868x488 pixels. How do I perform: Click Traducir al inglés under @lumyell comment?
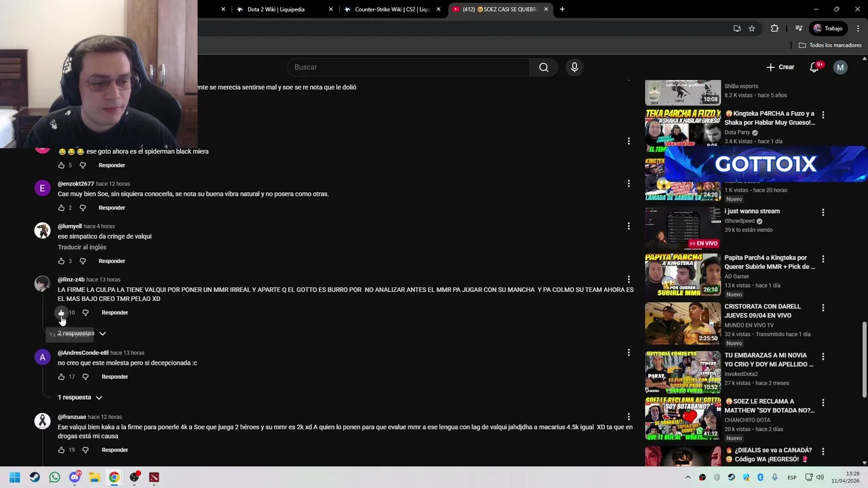coord(82,247)
